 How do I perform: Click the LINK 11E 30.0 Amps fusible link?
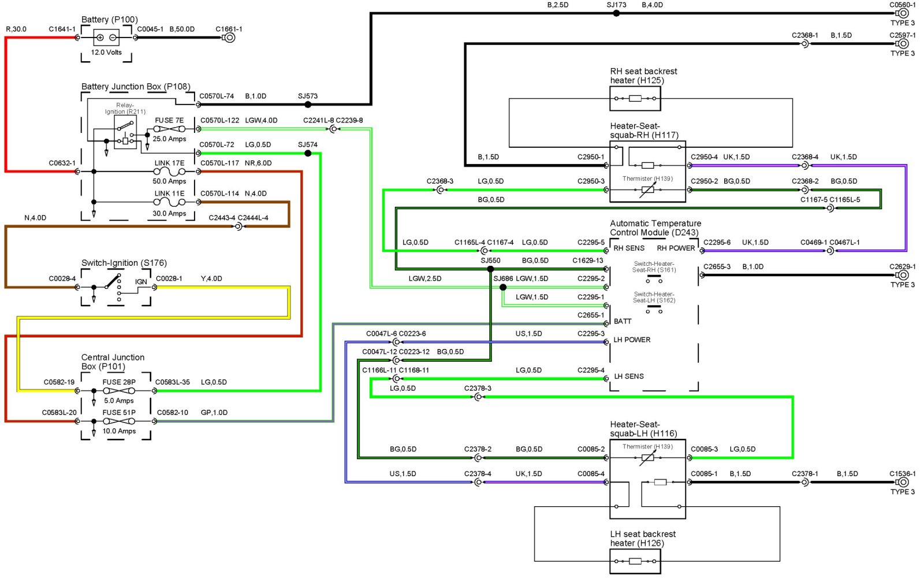click(169, 202)
